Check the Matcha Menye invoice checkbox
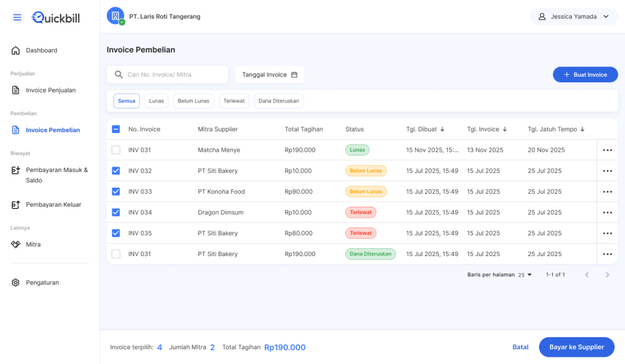Screen dimensions: 625x364 tap(116, 150)
